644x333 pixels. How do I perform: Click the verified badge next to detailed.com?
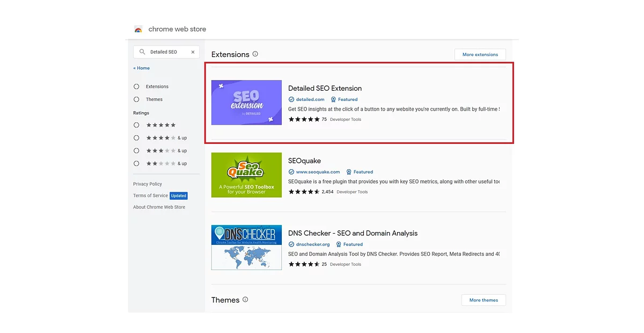tap(291, 99)
